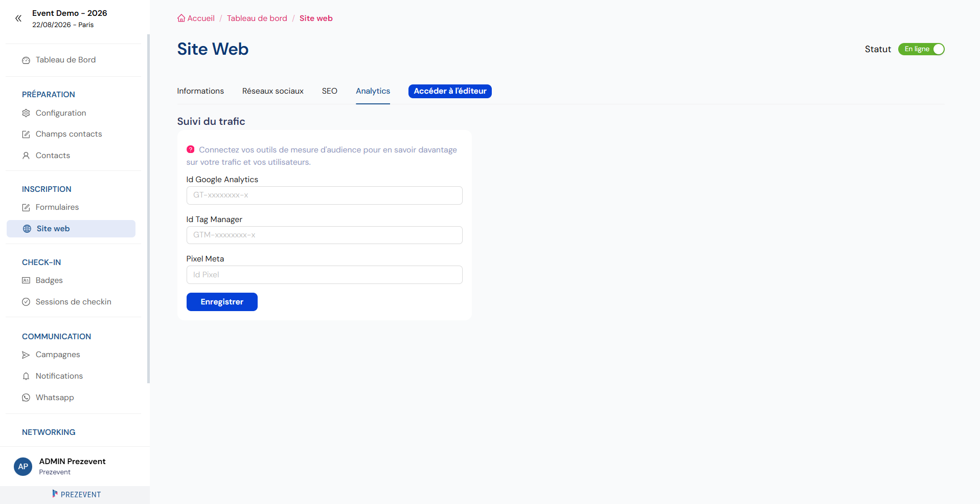Click the INSCRIPTION section heading
Screen dimensions: 980x504
point(47,189)
